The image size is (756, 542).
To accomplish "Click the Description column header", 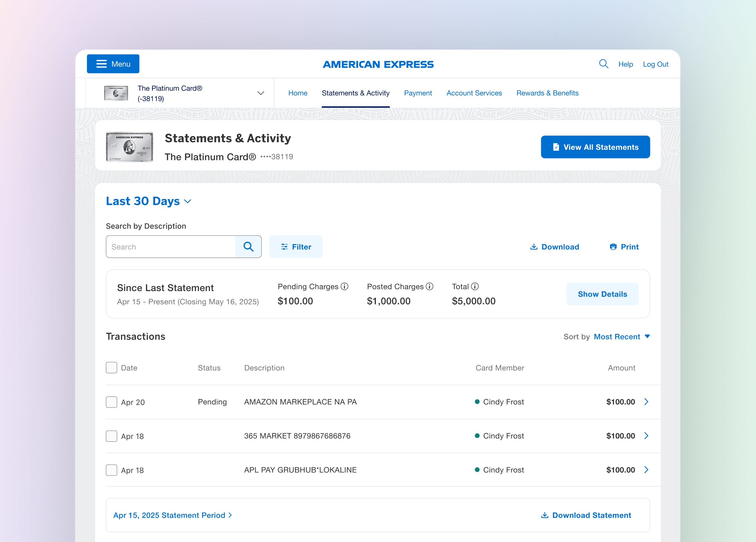I will 264,368.
